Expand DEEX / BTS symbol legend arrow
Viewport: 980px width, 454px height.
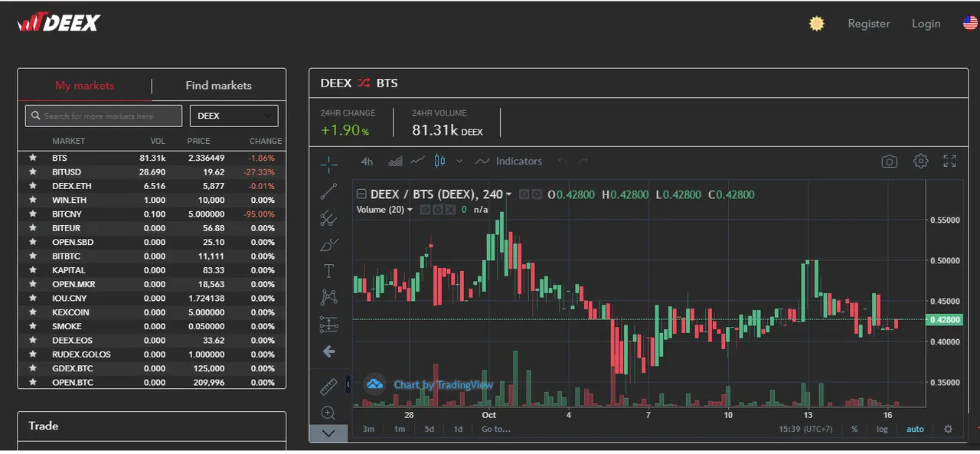pyautogui.click(x=509, y=194)
